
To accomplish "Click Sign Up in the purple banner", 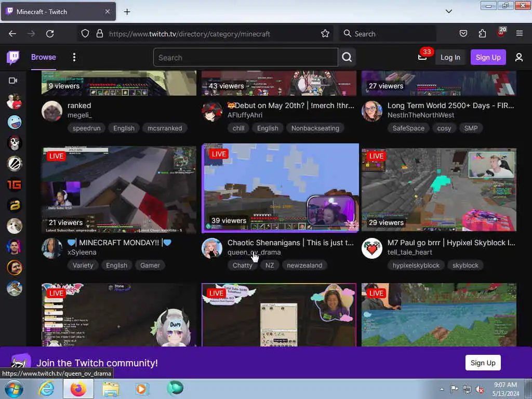I will point(483,363).
